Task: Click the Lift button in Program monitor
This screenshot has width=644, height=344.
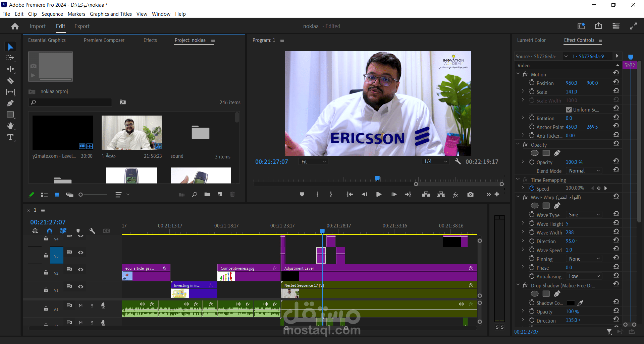Action: click(x=426, y=194)
